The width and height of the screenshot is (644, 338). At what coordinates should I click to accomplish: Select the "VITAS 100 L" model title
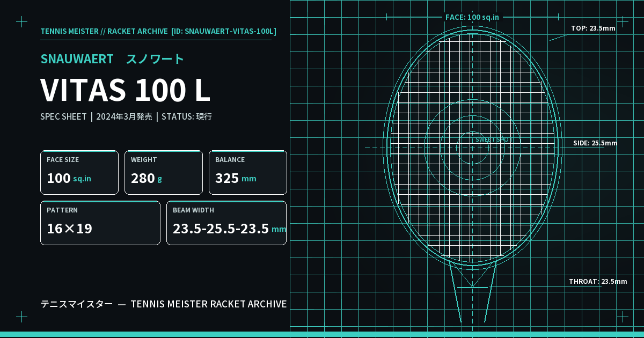pos(125,90)
